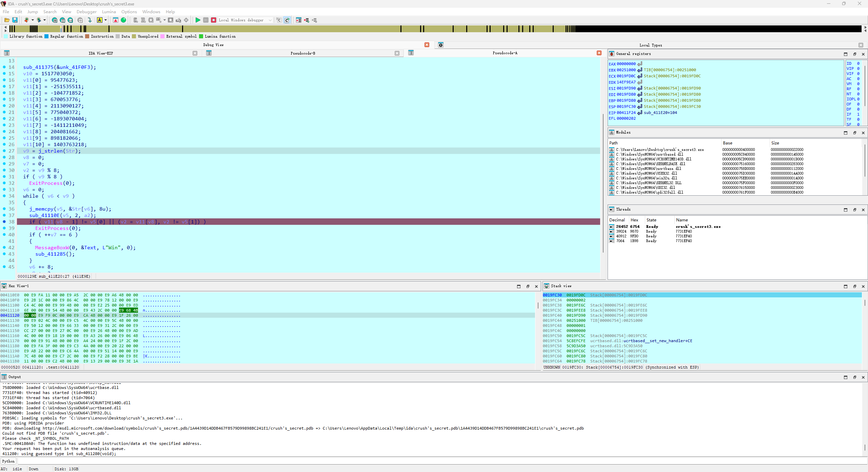
Task: Select stack entry at address 0019FC54
Action: pos(702,341)
